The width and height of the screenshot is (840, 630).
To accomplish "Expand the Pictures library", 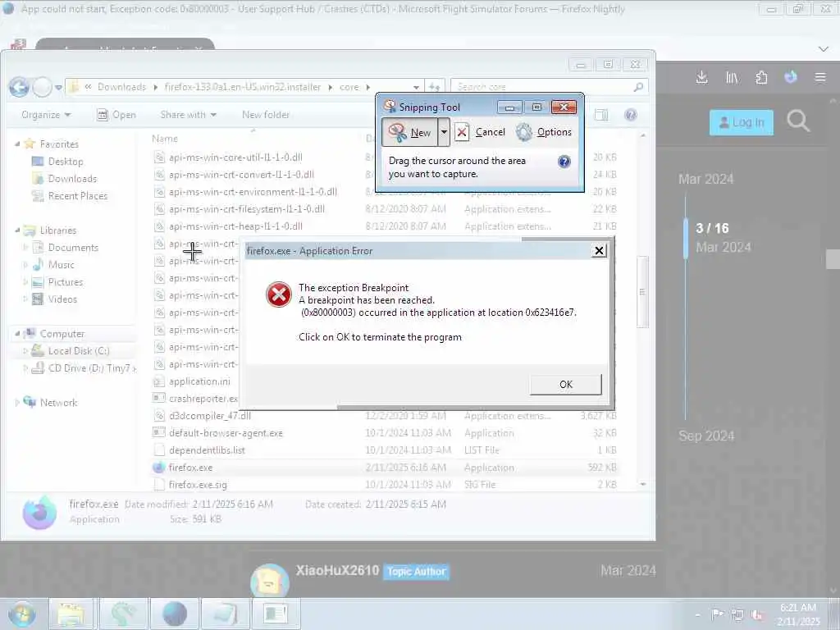I will coord(25,282).
